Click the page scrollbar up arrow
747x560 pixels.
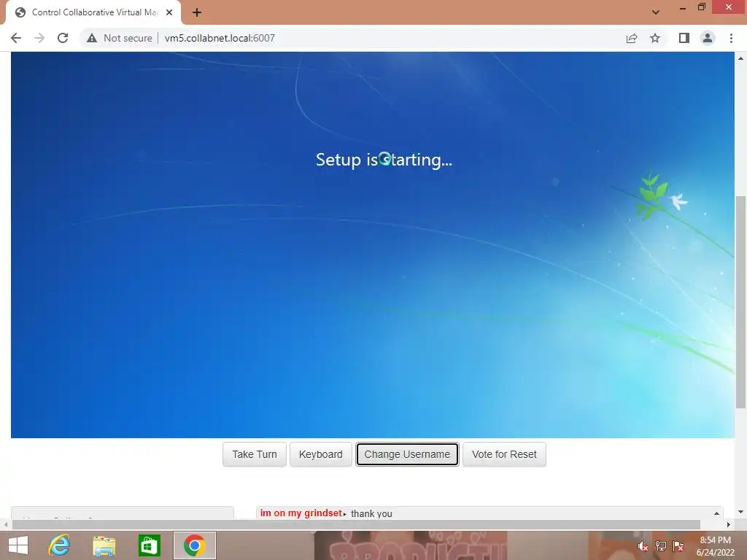pos(740,58)
